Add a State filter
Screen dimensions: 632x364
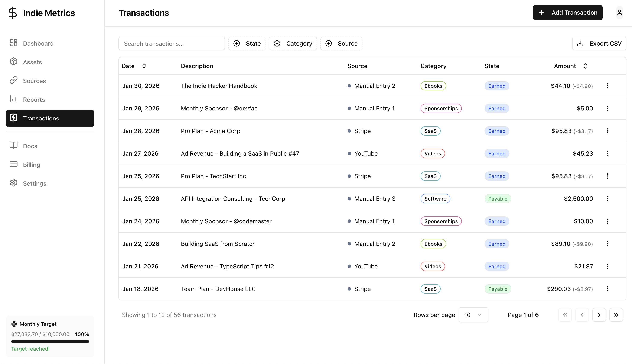pos(247,43)
